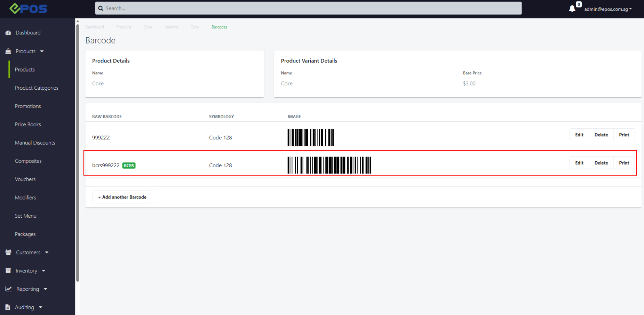Open Manual Discounts page
This screenshot has height=315, width=644.
(x=35, y=143)
